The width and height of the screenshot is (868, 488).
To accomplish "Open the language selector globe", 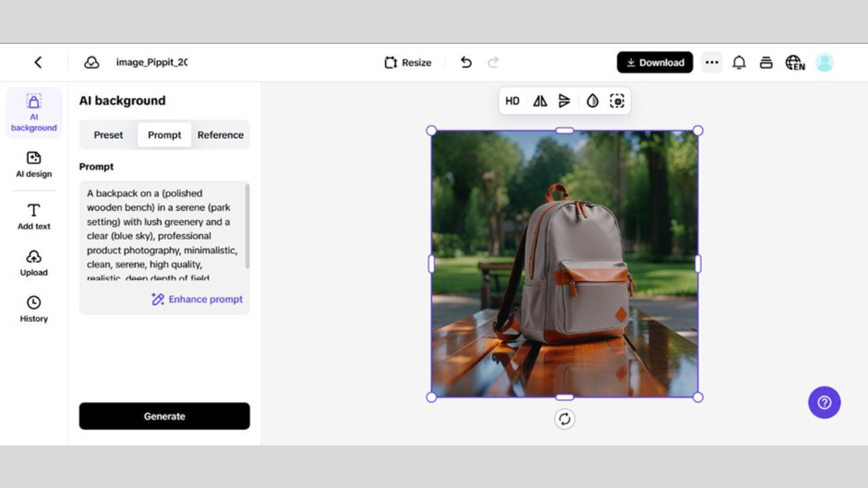I will [x=795, y=62].
